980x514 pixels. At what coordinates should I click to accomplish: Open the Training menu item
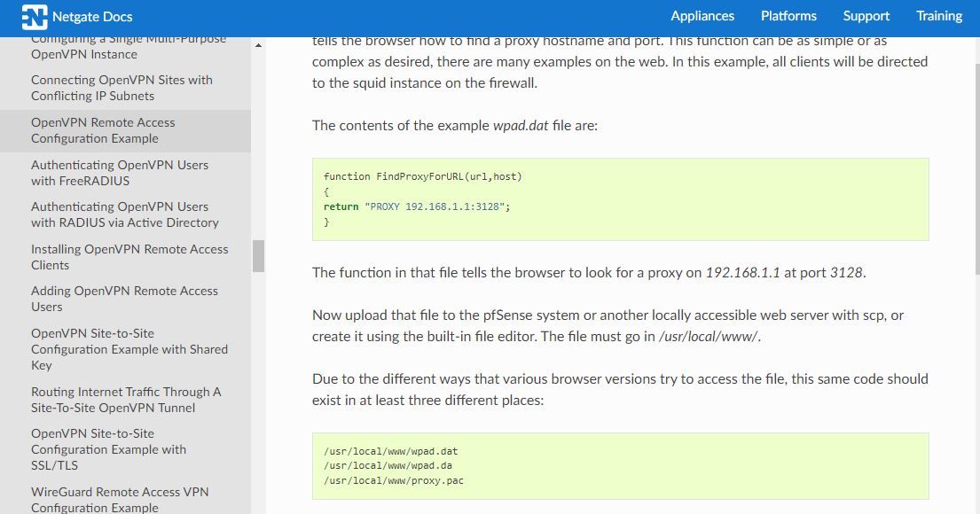(x=938, y=16)
